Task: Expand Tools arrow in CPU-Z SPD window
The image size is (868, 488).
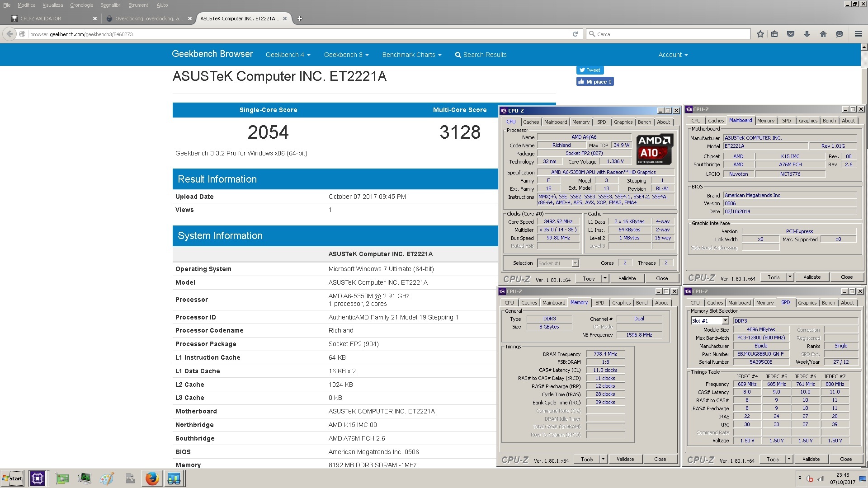Action: (x=789, y=459)
